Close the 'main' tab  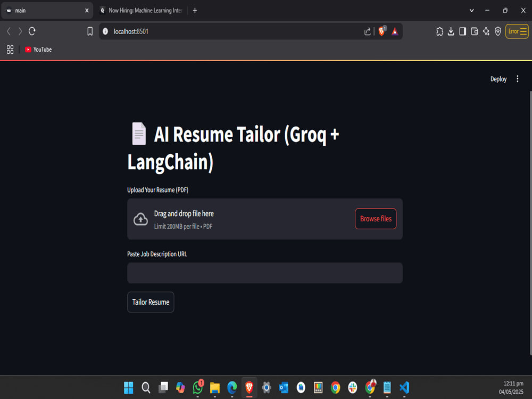click(87, 11)
